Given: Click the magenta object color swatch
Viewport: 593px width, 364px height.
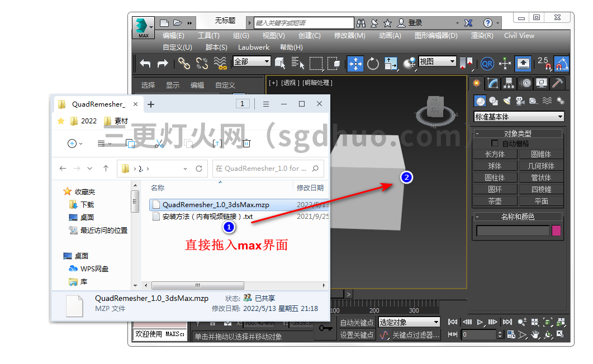Looking at the screenshot, I should coord(556,231).
